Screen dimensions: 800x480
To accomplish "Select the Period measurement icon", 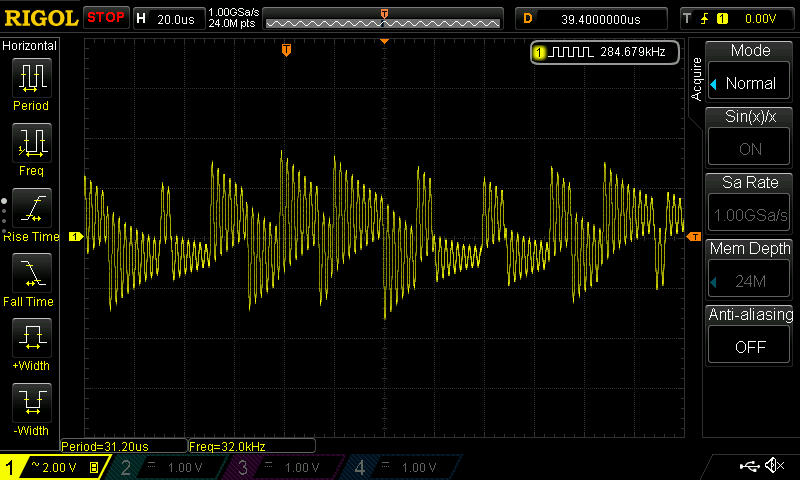I will pos(31,79).
